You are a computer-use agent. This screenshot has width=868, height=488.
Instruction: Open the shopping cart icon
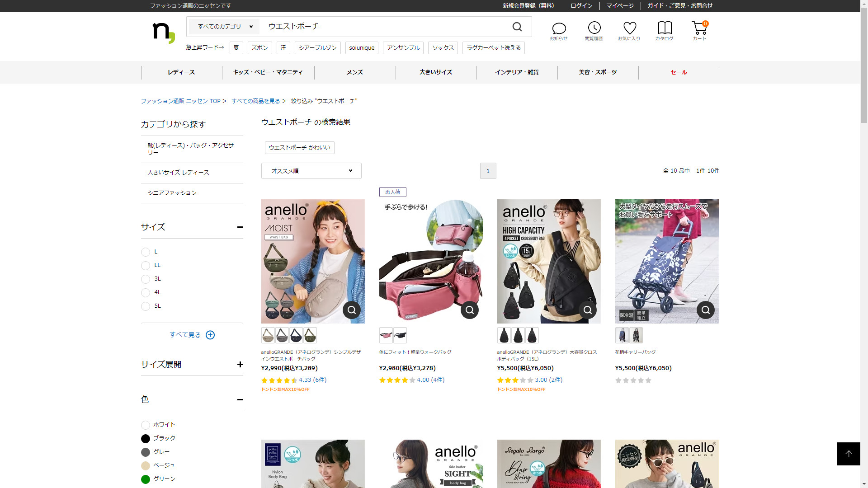click(699, 29)
